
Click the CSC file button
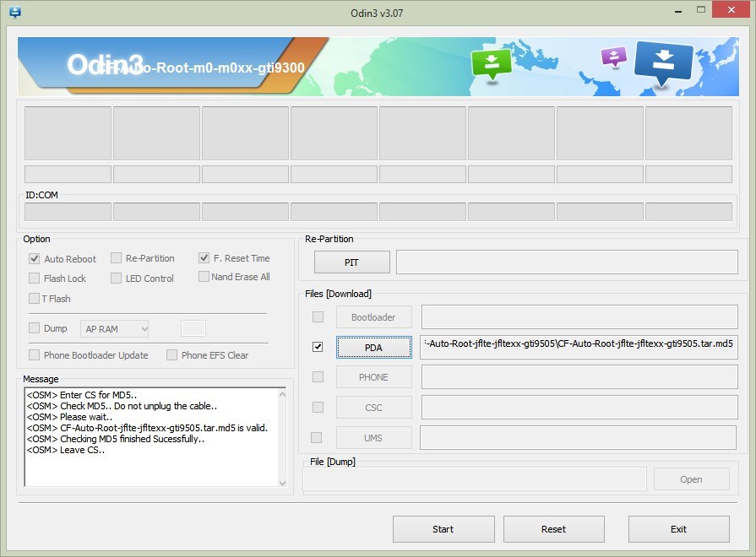[x=373, y=408]
